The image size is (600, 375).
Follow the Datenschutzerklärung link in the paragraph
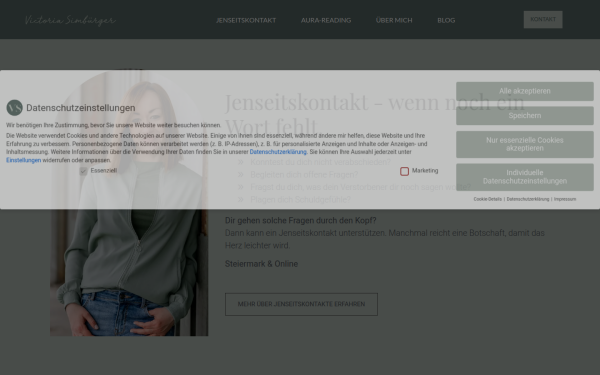point(278,152)
